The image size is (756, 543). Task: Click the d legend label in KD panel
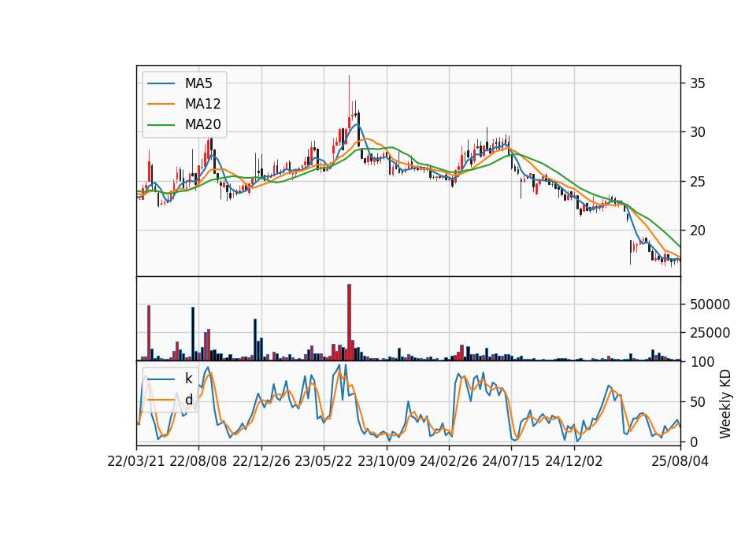pyautogui.click(x=189, y=400)
